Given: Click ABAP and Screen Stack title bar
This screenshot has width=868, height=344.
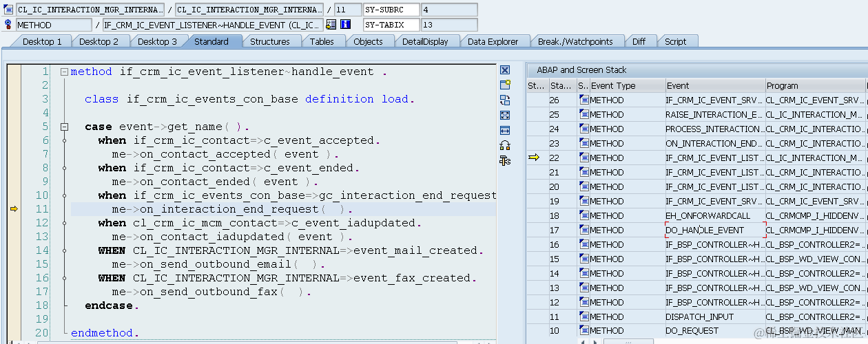Looking at the screenshot, I should click(x=696, y=69).
